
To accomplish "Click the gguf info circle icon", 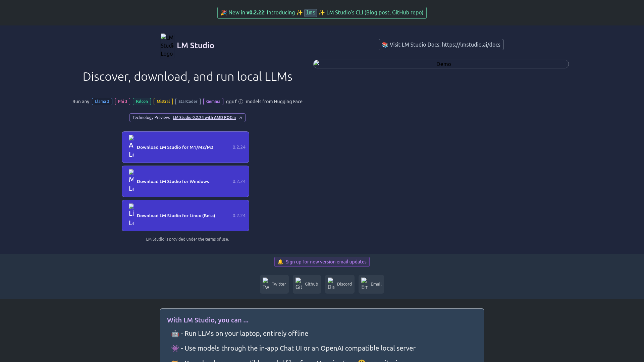I will [241, 102].
